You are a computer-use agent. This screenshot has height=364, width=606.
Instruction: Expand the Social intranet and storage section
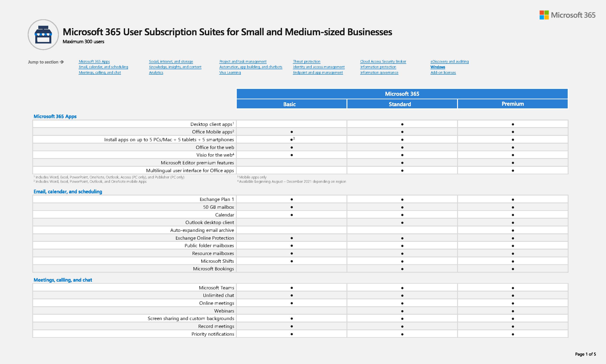coord(171,61)
